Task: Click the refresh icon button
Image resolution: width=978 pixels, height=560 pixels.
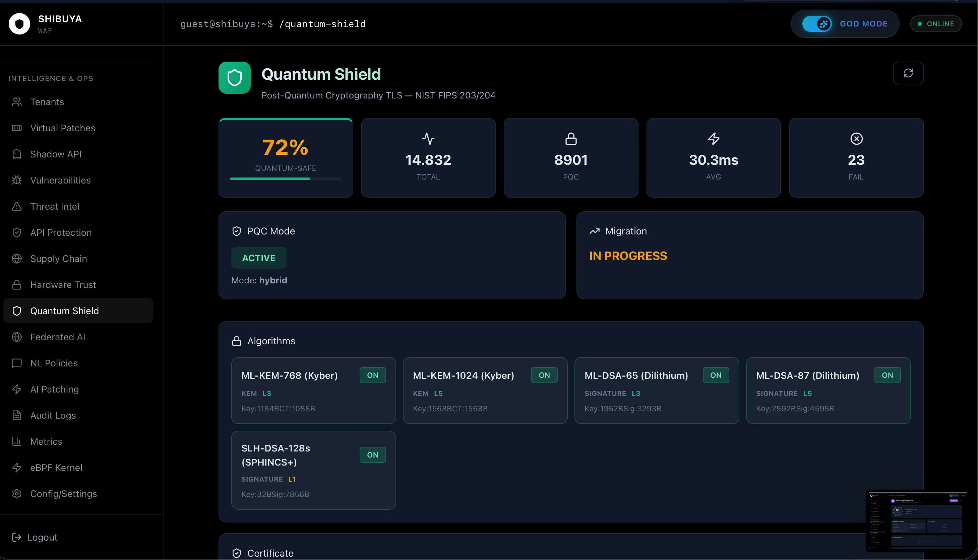Action: 908,73
